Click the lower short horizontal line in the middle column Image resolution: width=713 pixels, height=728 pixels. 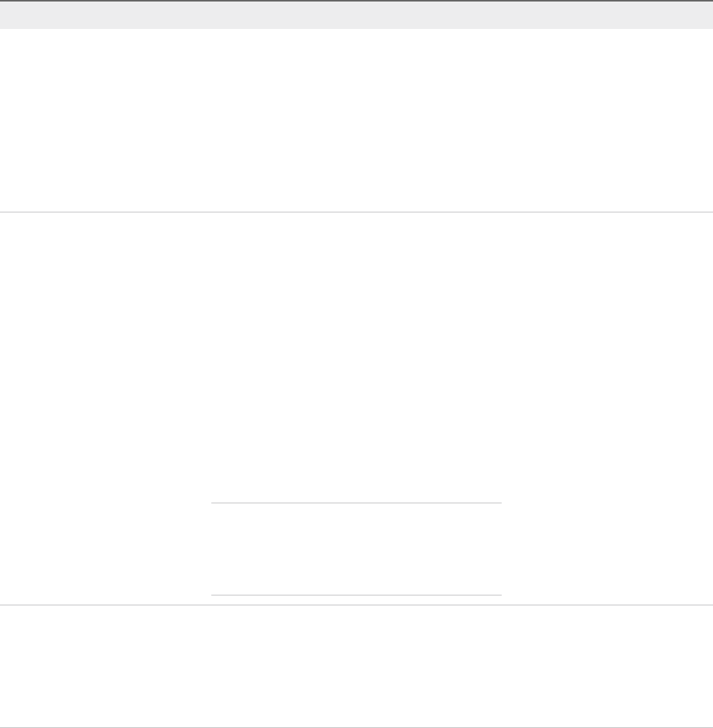click(x=356, y=595)
